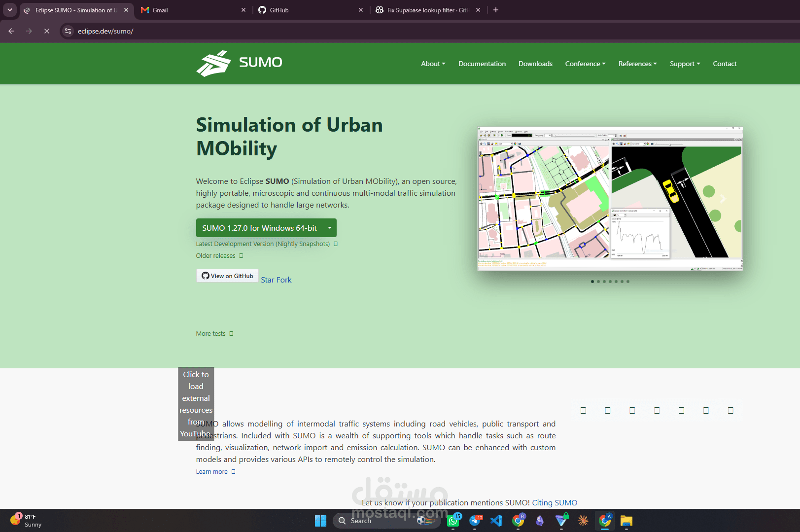Close the Eclipse SUMO tab

[126, 10]
